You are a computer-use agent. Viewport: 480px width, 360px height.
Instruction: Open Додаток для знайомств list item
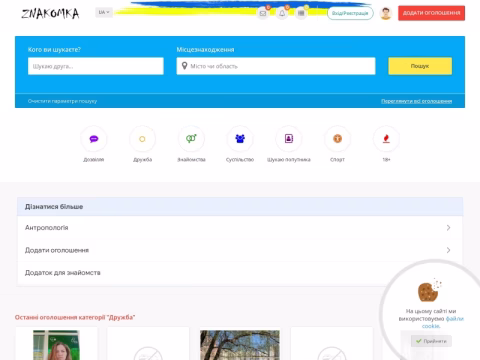click(240, 273)
